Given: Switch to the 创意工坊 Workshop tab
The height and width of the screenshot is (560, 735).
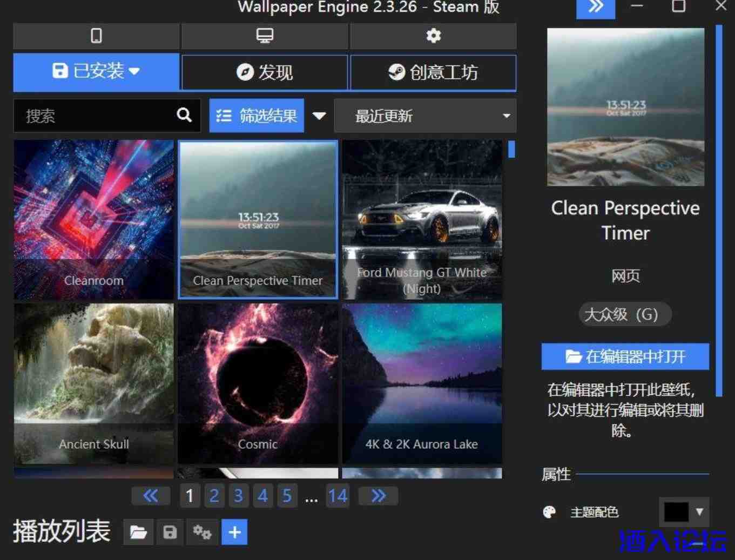Looking at the screenshot, I should pyautogui.click(x=433, y=72).
